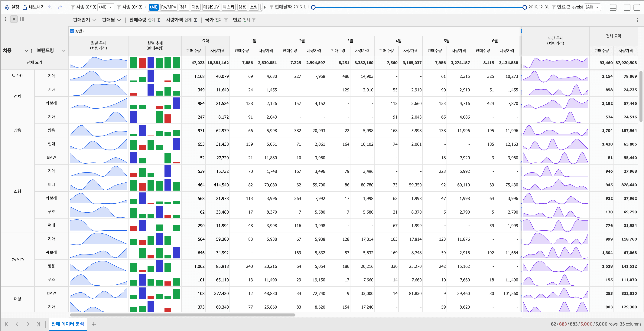Select the 3월 column header
This screenshot has width=644, height=331.
pos(350,41)
